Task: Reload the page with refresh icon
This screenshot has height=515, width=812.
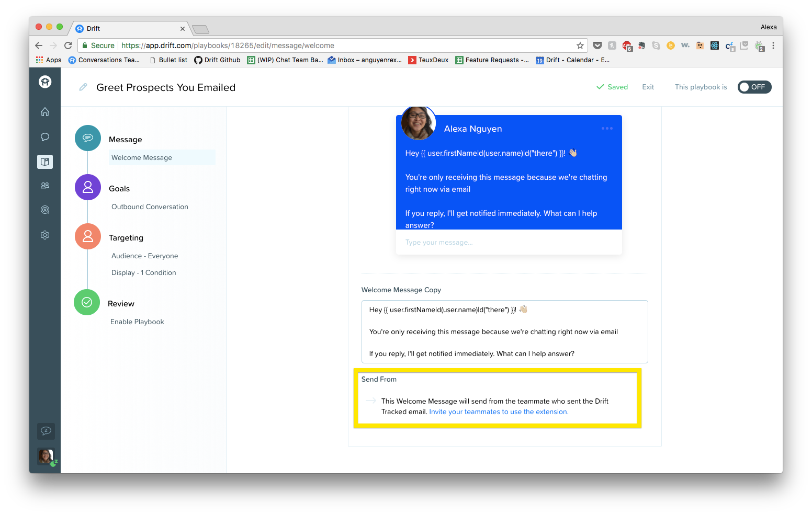Action: [x=68, y=45]
